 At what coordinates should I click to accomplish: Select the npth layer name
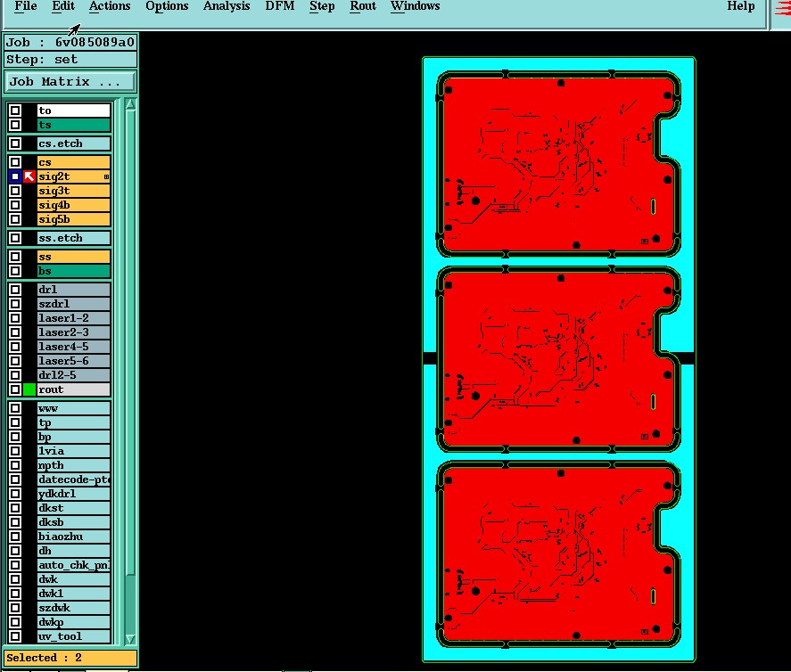coord(74,465)
